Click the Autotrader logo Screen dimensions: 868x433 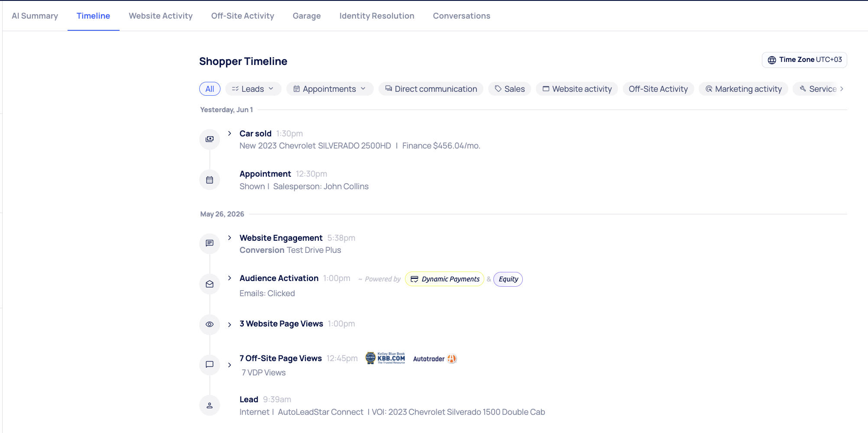435,359
